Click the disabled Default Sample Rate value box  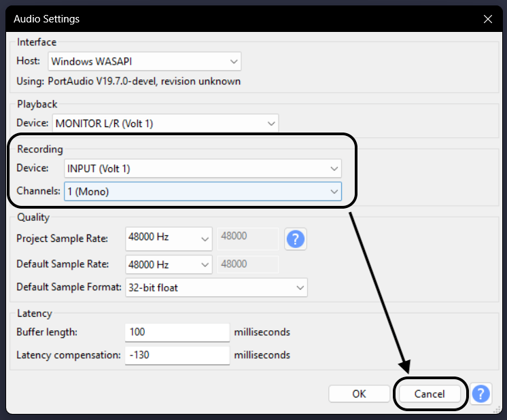coord(247,264)
